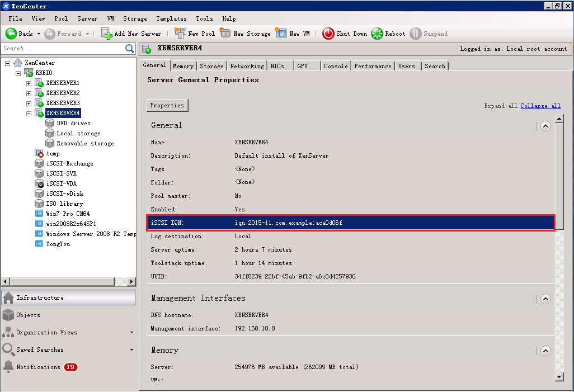Click the red Shut Down icon

[328, 34]
